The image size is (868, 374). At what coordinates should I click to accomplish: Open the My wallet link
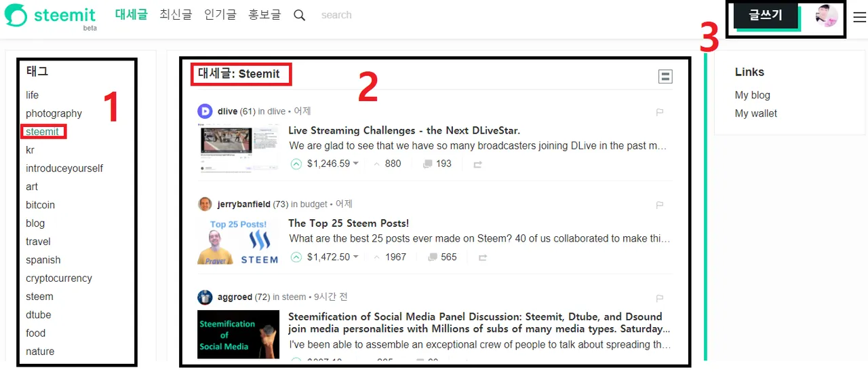coord(756,113)
